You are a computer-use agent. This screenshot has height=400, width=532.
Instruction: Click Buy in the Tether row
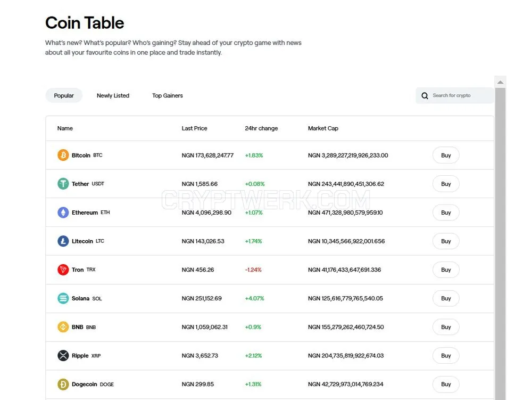446,184
